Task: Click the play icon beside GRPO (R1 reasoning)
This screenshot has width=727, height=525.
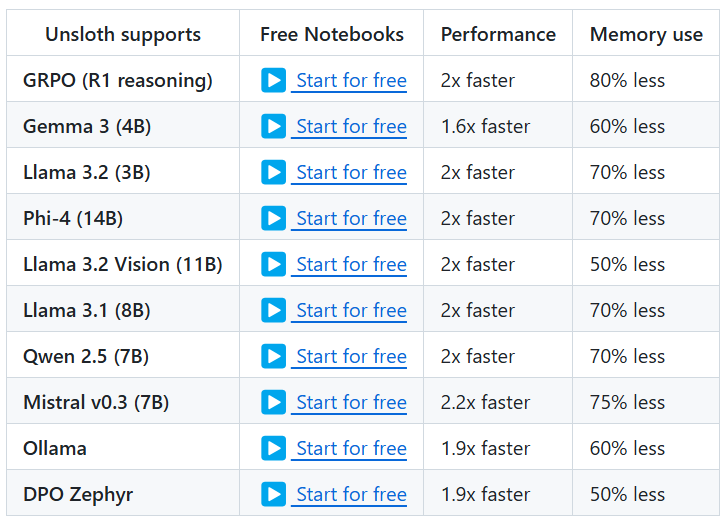Action: tap(273, 80)
